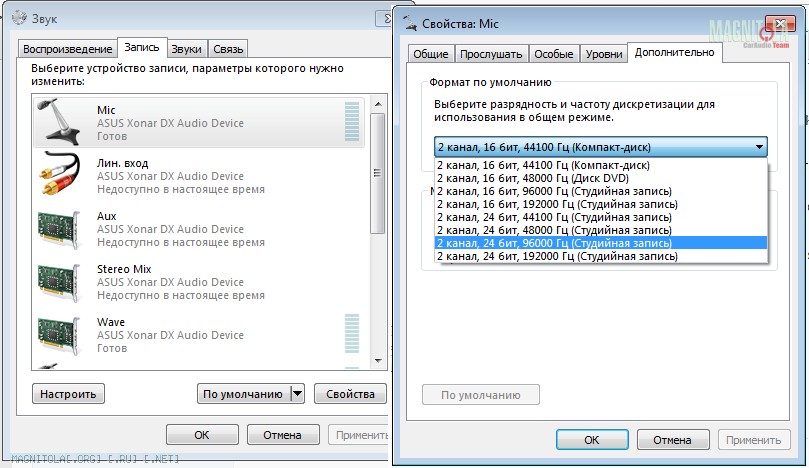Screen dimensions: 809x468
Task: Click the Звук window speaker icon
Action: (19, 18)
